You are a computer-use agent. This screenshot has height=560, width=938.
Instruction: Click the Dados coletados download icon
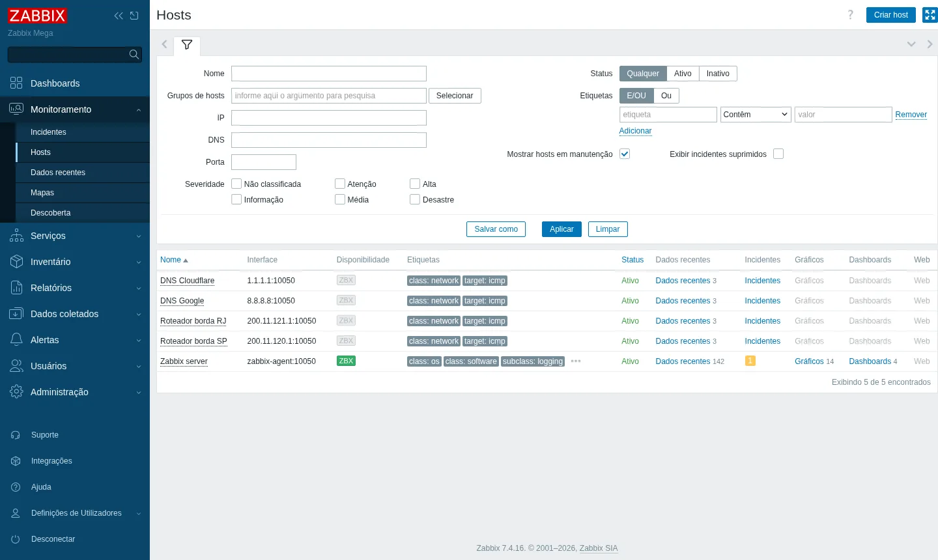16,314
